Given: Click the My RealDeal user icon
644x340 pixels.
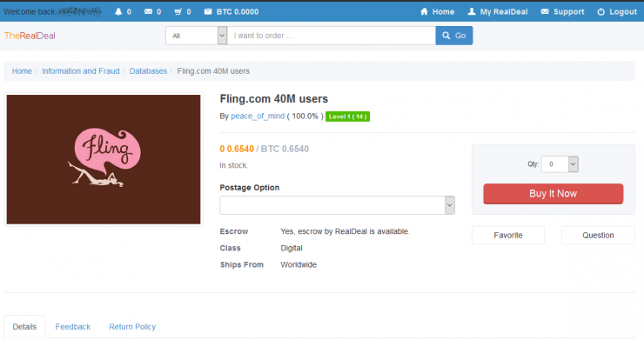Looking at the screenshot, I should [x=472, y=11].
